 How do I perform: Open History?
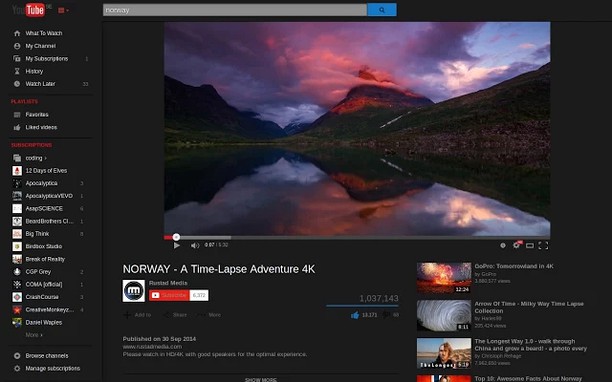[x=34, y=71]
